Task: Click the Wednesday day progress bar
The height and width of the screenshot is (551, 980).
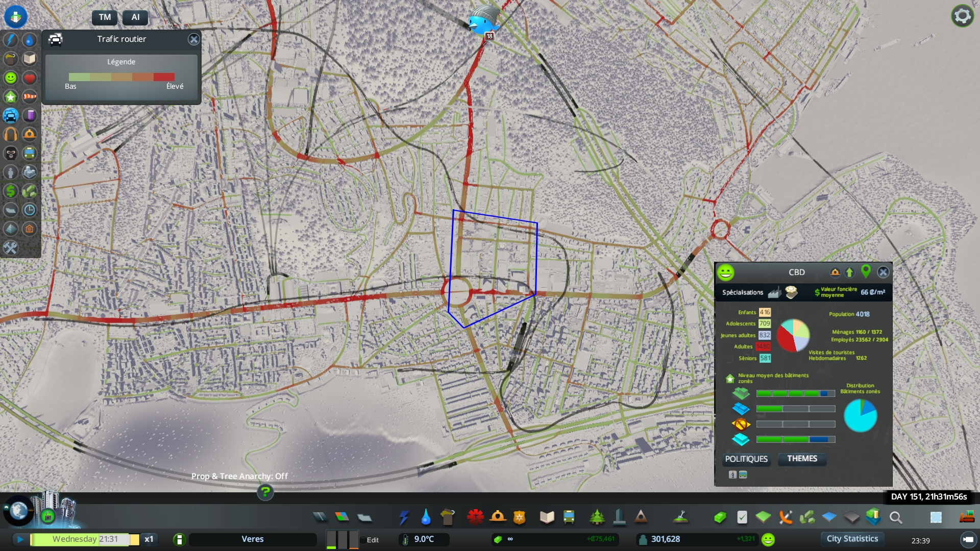Action: [x=84, y=539]
